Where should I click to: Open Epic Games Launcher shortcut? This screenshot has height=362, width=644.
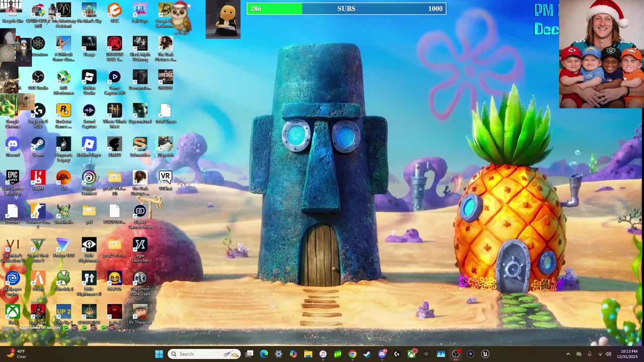(x=13, y=183)
